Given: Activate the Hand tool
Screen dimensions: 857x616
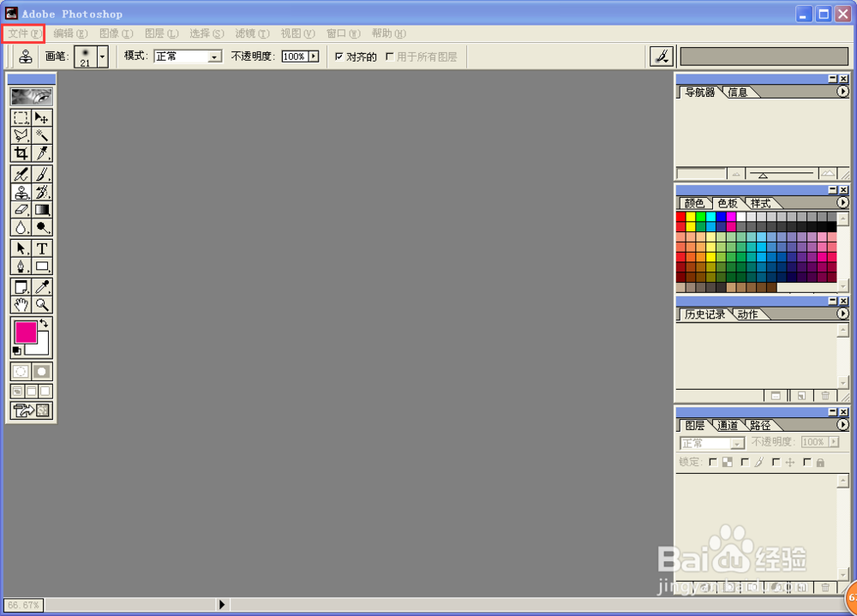Looking at the screenshot, I should click(21, 305).
